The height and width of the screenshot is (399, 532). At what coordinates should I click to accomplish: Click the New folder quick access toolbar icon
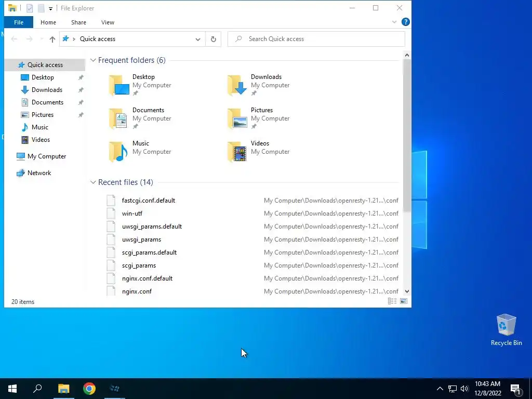41,8
